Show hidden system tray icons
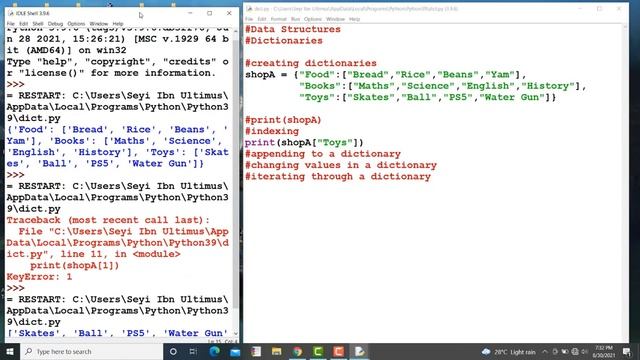 [x=545, y=351]
